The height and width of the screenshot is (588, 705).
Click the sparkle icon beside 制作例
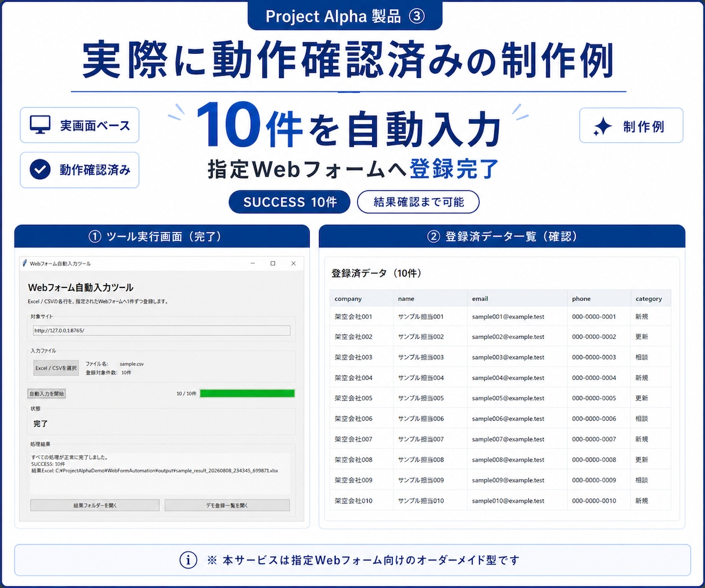click(x=602, y=127)
